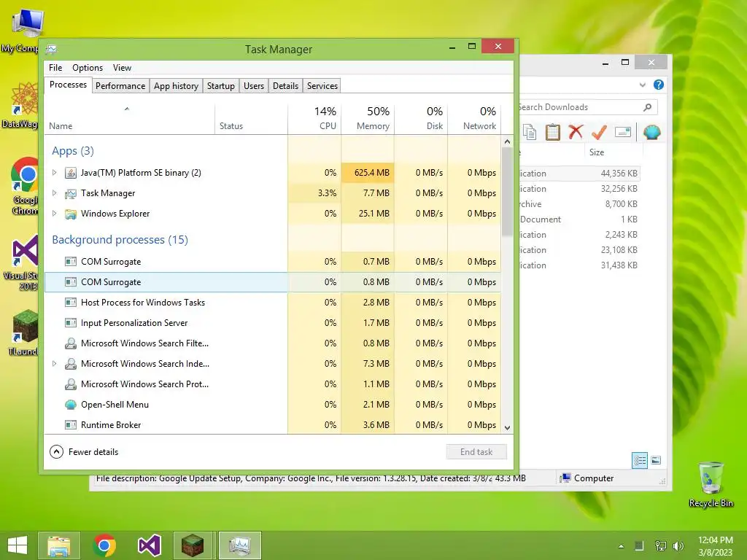Click the Paste clipboard icon in Downloads window
Image resolution: width=747 pixels, height=560 pixels.
click(553, 132)
